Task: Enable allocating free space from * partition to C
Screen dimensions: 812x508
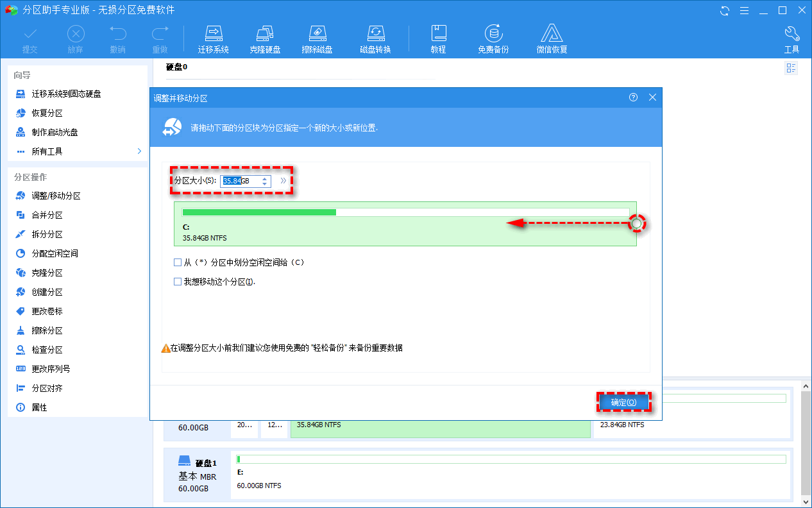Action: click(178, 262)
